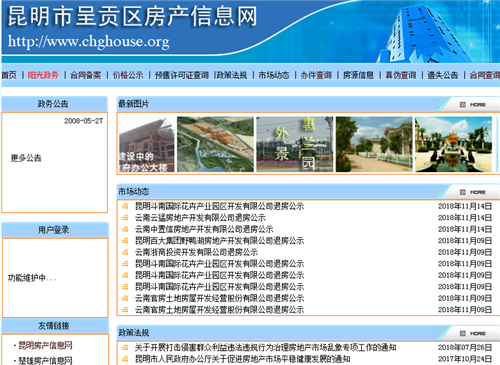
Task: Click MORE button in 市场动态 section header
Action: click(473, 192)
